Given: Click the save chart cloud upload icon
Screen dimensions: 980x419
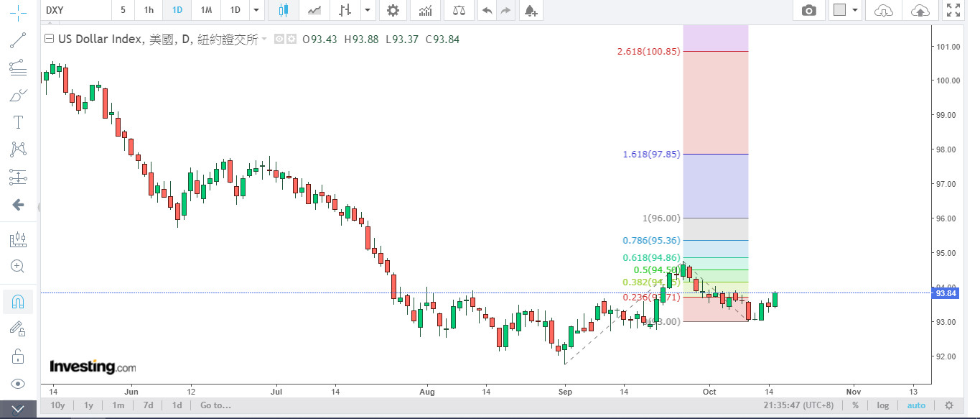Looking at the screenshot, I should point(920,10).
